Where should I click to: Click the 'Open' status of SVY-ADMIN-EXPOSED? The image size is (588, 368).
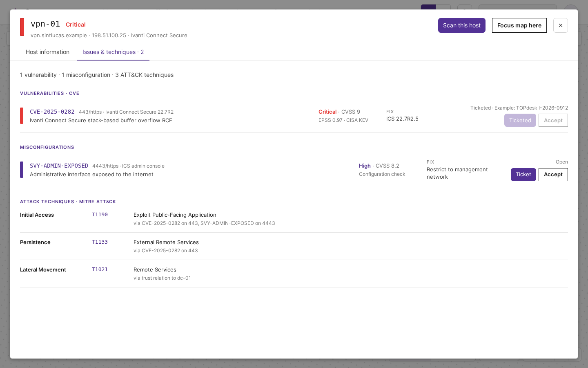pos(562,162)
